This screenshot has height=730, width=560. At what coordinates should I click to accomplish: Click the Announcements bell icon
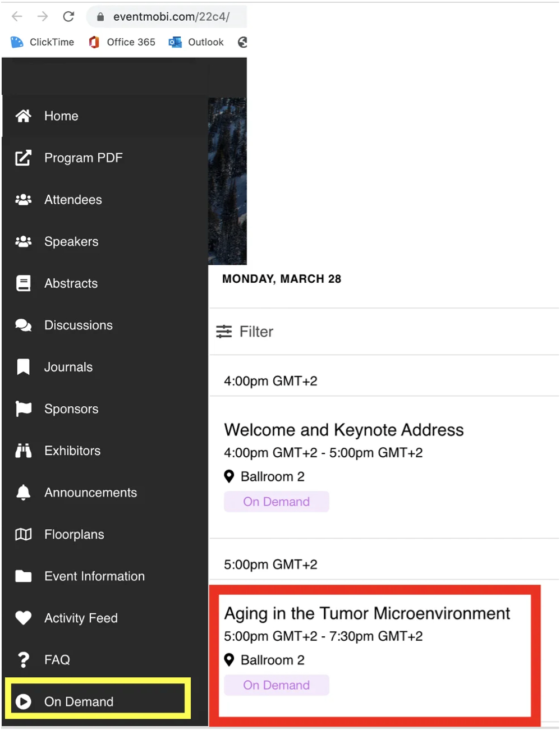(x=23, y=493)
